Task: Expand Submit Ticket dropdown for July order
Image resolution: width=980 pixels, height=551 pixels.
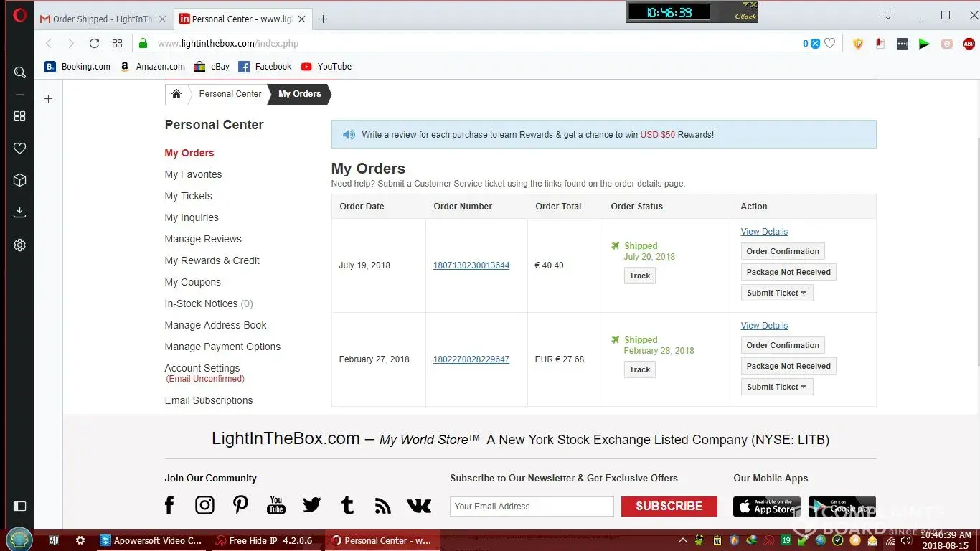Action: coord(777,293)
